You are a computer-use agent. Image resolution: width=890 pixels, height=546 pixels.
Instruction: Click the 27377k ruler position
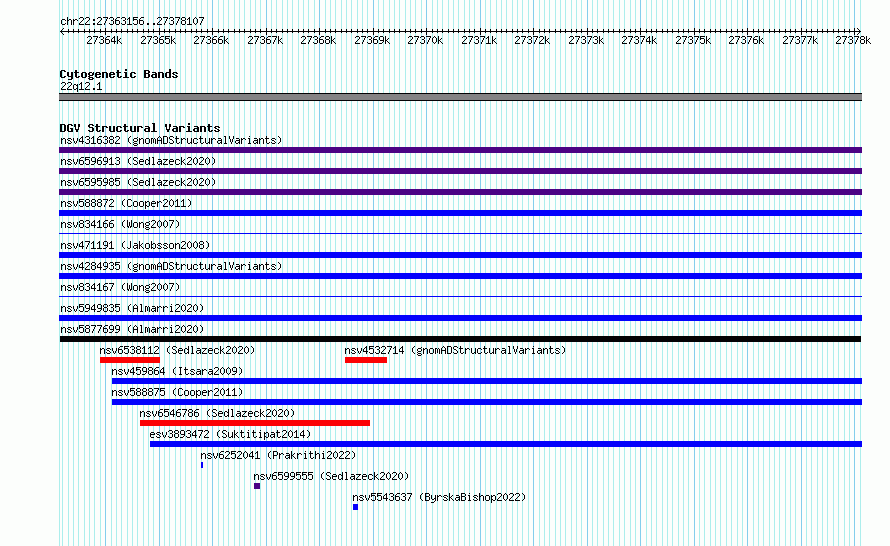click(800, 40)
